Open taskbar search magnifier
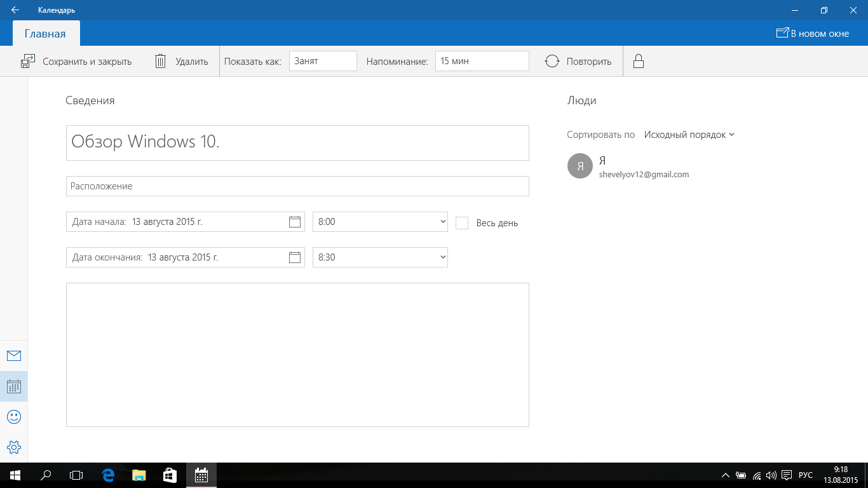This screenshot has height=488, width=868. point(46,475)
